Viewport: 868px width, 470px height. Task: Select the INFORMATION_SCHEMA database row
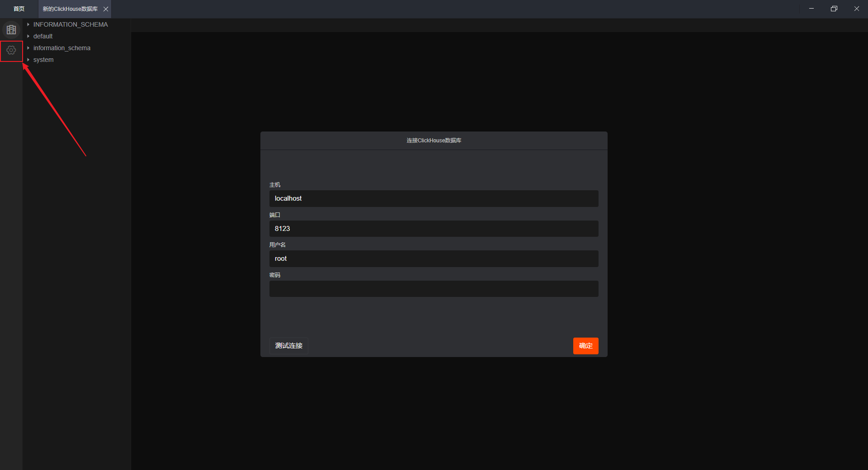point(77,24)
